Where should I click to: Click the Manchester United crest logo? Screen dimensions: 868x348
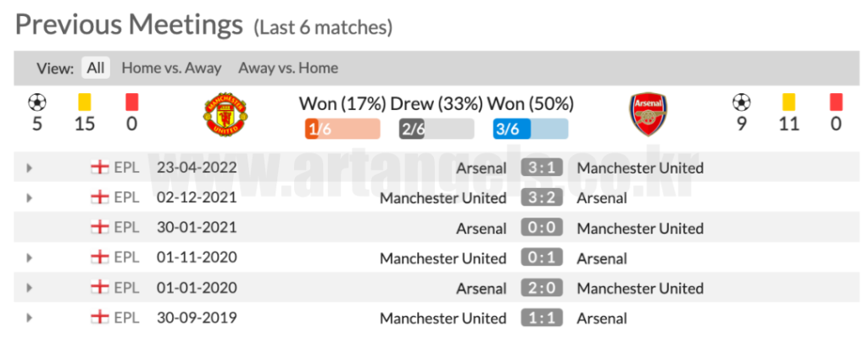click(x=225, y=115)
